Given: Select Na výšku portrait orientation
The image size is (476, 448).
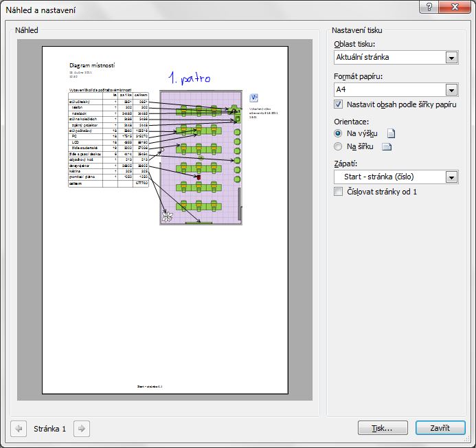Looking at the screenshot, I should pyautogui.click(x=338, y=133).
